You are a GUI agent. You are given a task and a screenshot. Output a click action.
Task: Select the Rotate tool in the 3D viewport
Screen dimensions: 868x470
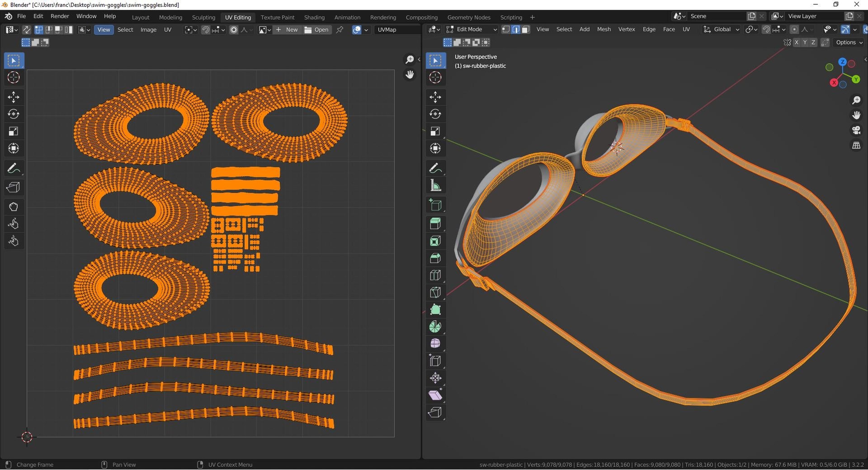pyautogui.click(x=435, y=114)
